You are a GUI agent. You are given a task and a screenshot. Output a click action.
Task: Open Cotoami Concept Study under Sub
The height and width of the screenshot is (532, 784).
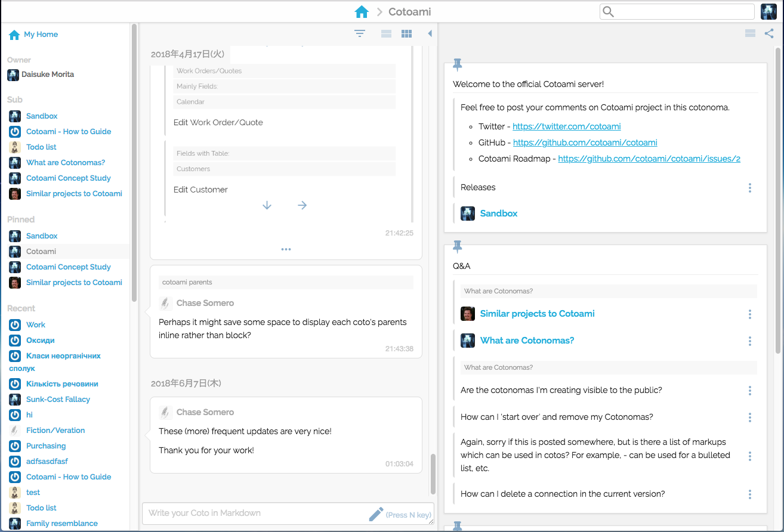click(69, 178)
